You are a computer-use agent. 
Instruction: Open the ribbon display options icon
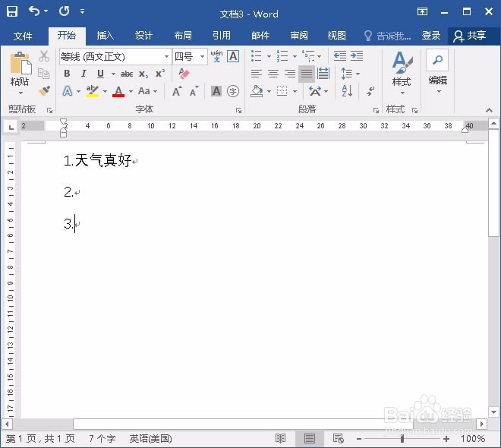[422, 12]
